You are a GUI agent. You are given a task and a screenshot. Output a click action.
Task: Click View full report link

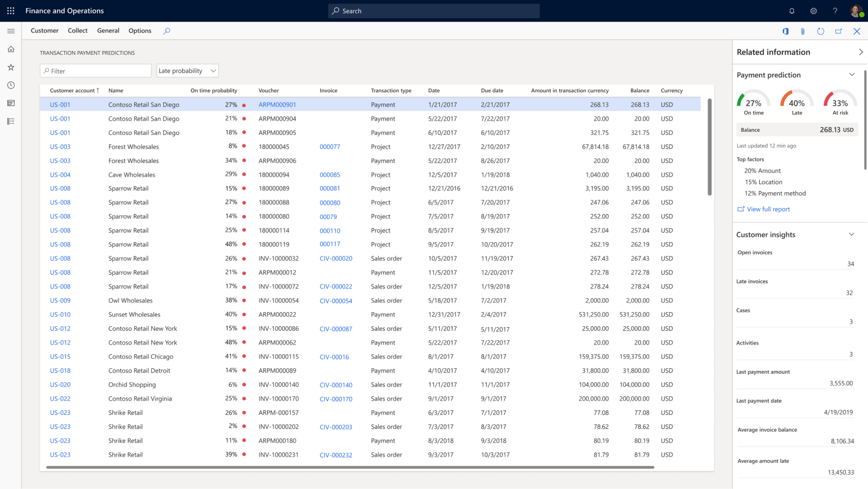[x=763, y=209]
